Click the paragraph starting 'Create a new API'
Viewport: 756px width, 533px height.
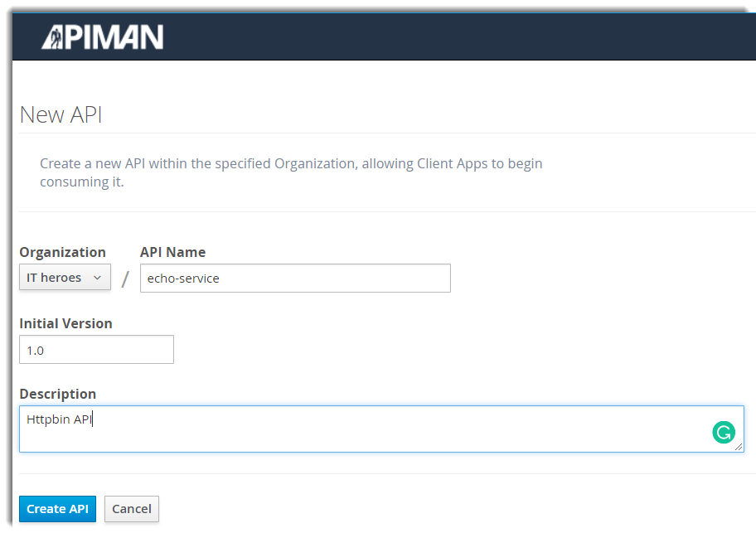291,172
